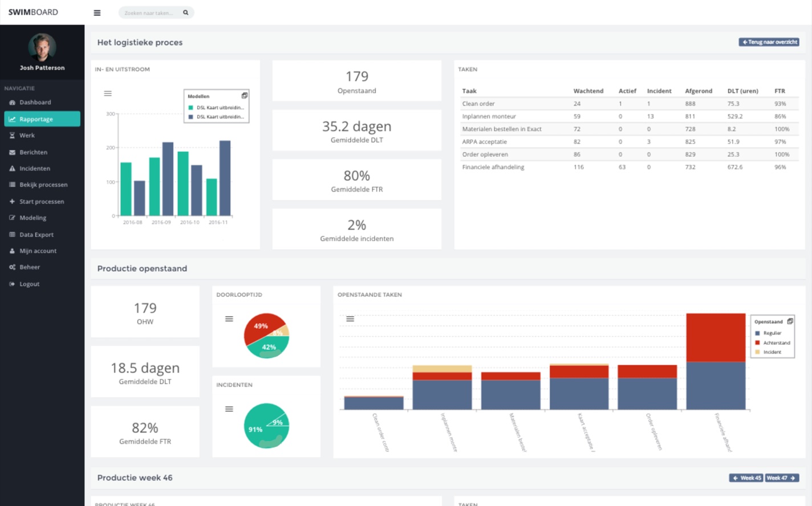
Task: Go to previous Week 45 button
Action: pyautogui.click(x=746, y=478)
